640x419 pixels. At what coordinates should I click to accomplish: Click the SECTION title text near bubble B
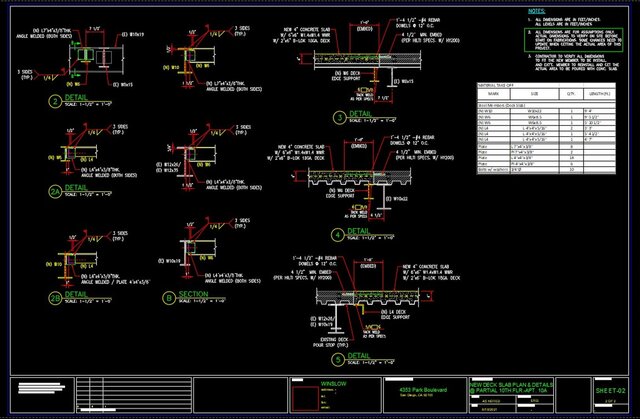point(193,294)
